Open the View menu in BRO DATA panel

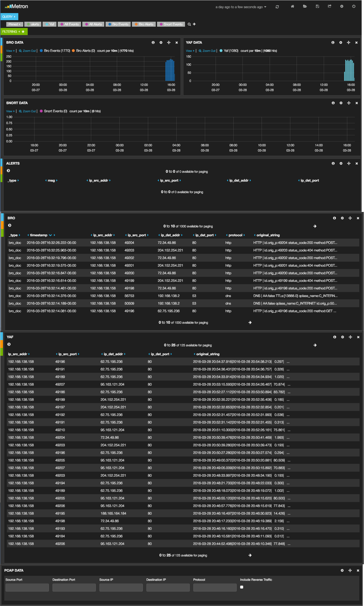9,51
